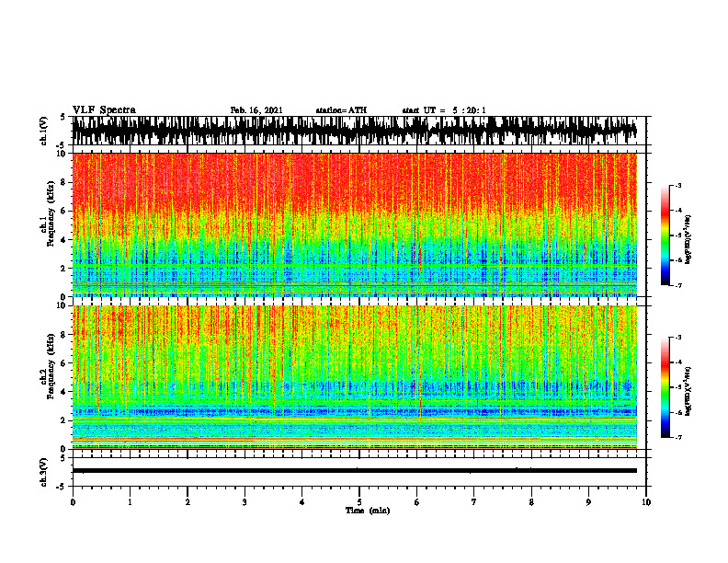Click the '2' tick label on time axis
Viewport: 728px width, 563px height.
tap(188, 502)
